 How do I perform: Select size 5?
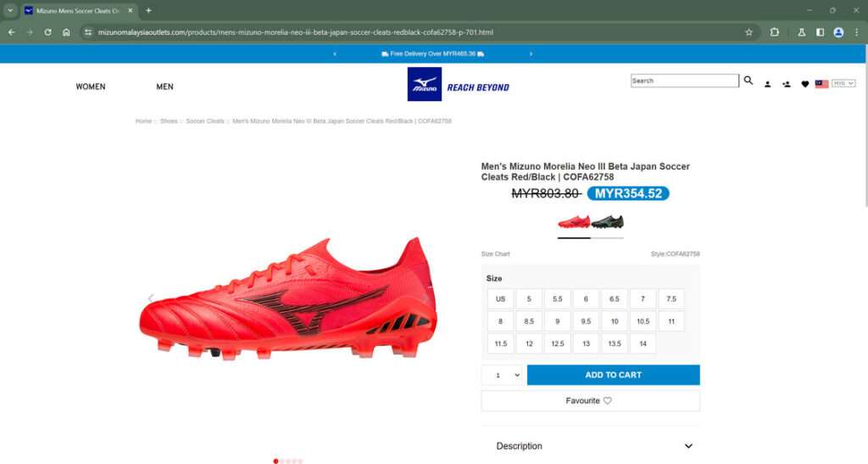pyautogui.click(x=529, y=299)
